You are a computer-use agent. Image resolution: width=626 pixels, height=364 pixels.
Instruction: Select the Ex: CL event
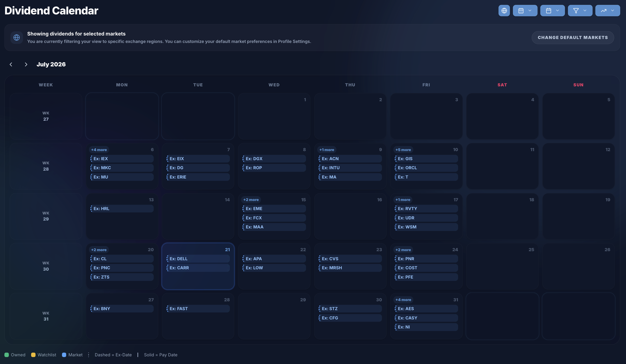click(x=122, y=259)
